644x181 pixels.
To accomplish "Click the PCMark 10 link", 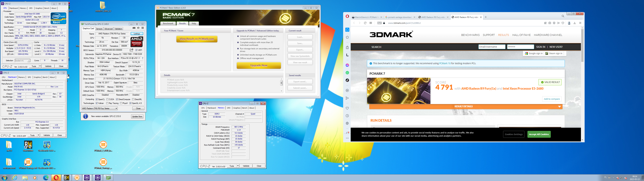I will coord(445,64).
